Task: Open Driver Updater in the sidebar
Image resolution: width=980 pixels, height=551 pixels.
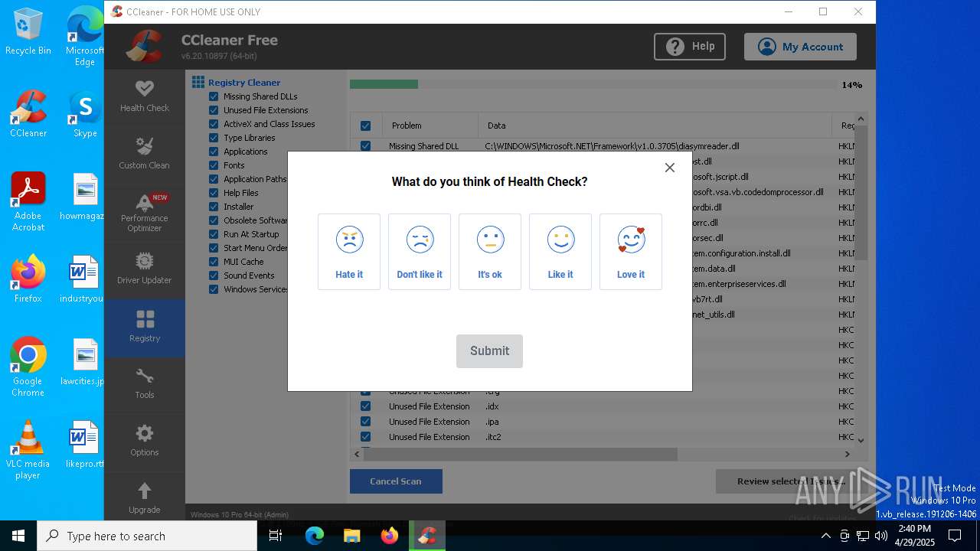Action: [145, 269]
